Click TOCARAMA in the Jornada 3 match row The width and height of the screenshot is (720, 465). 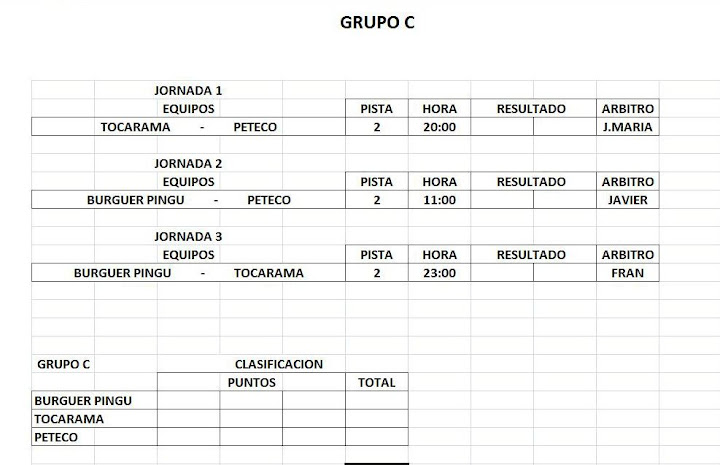pyautogui.click(x=269, y=273)
